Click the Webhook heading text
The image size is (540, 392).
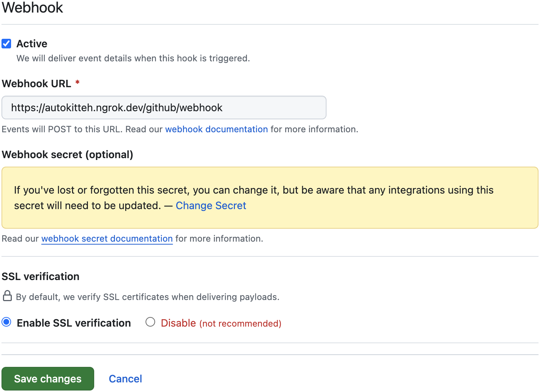(33, 7)
